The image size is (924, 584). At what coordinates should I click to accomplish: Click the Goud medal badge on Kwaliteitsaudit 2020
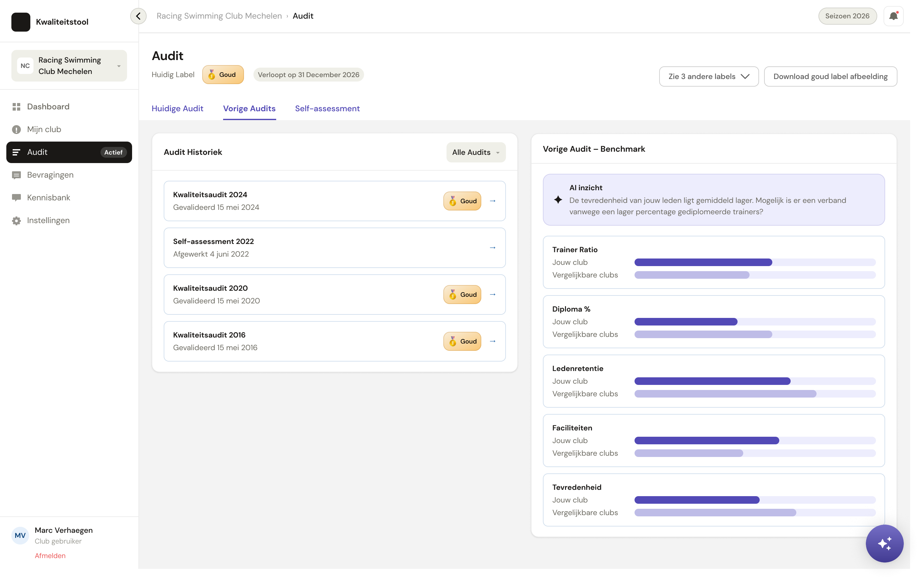462,294
